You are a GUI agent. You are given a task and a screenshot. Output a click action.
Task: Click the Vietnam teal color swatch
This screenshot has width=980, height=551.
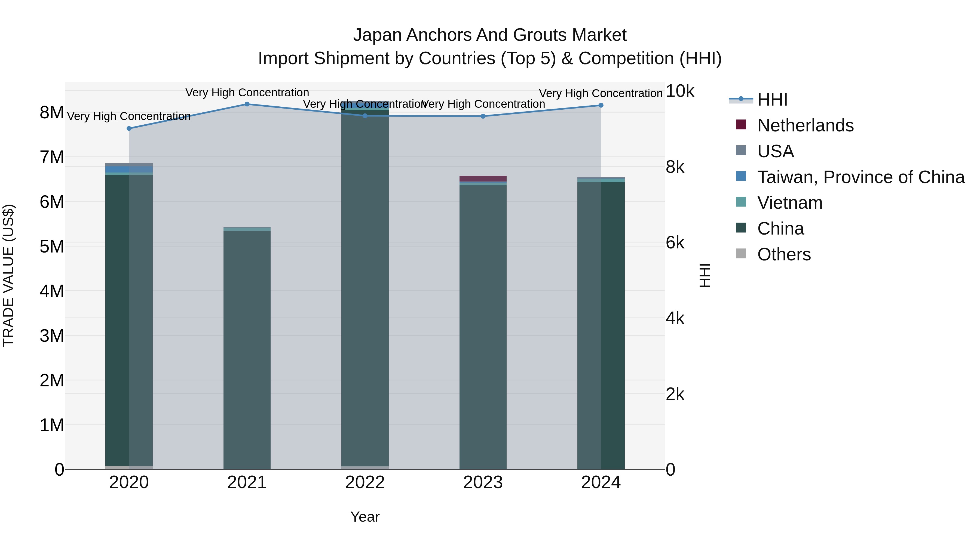pyautogui.click(x=741, y=202)
